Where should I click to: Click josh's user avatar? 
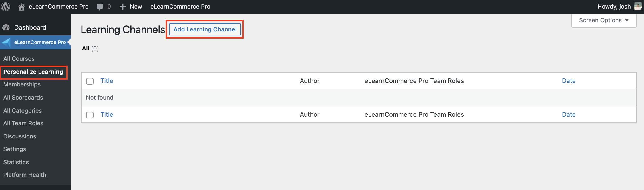[638, 6]
